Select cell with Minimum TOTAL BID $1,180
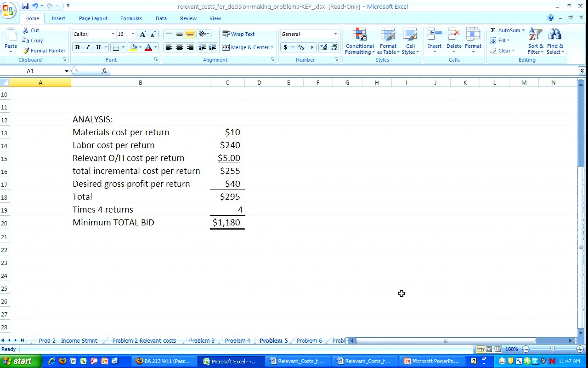588x368 pixels. 227,223
